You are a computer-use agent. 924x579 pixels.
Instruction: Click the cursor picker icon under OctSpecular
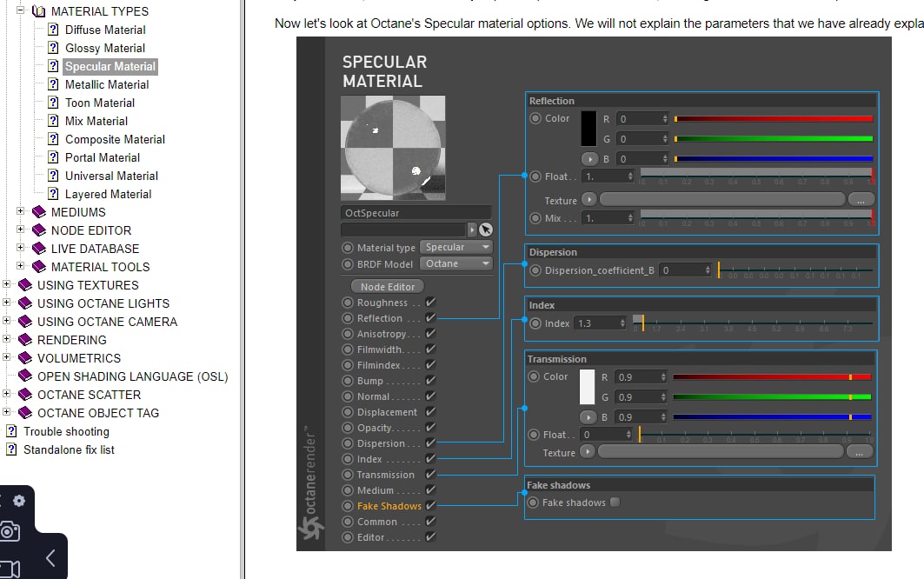click(486, 230)
